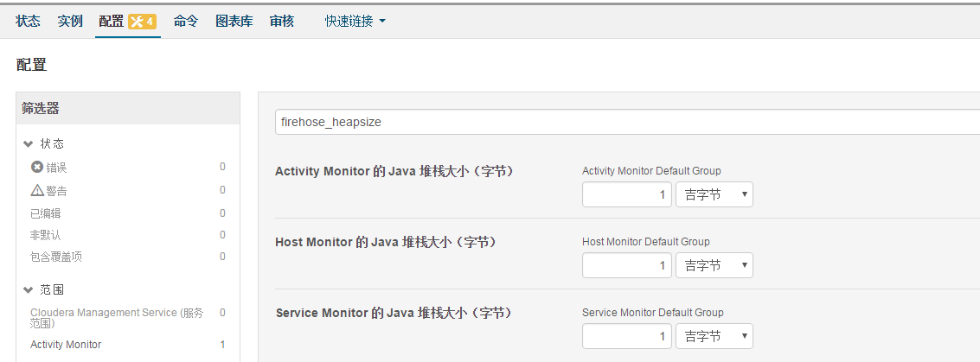This screenshot has width=980, height=362.
Task: Filter by 非默认 status
Action: 46,235
